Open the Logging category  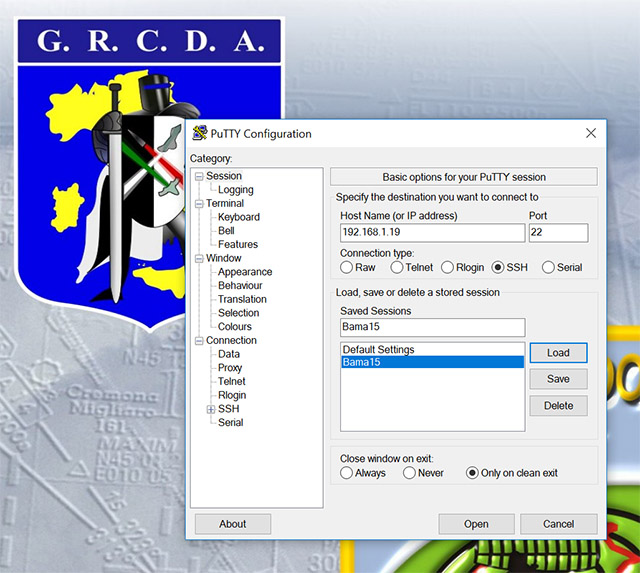[x=236, y=190]
